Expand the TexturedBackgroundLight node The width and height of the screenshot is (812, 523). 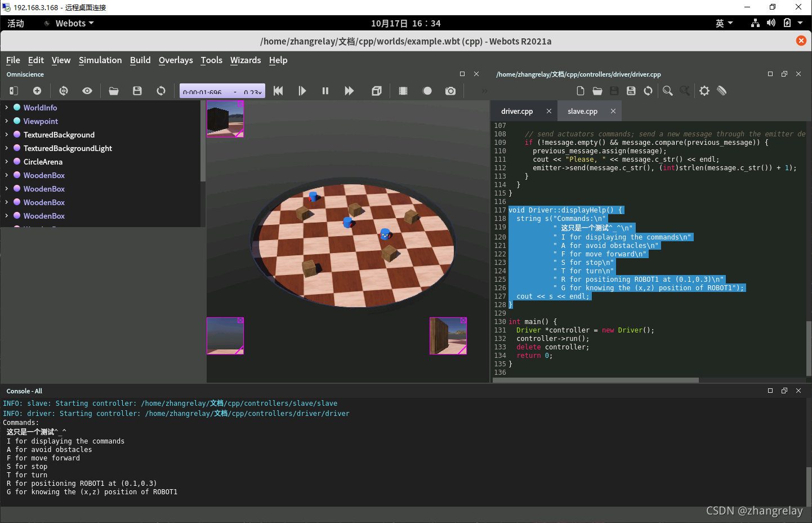(x=7, y=148)
